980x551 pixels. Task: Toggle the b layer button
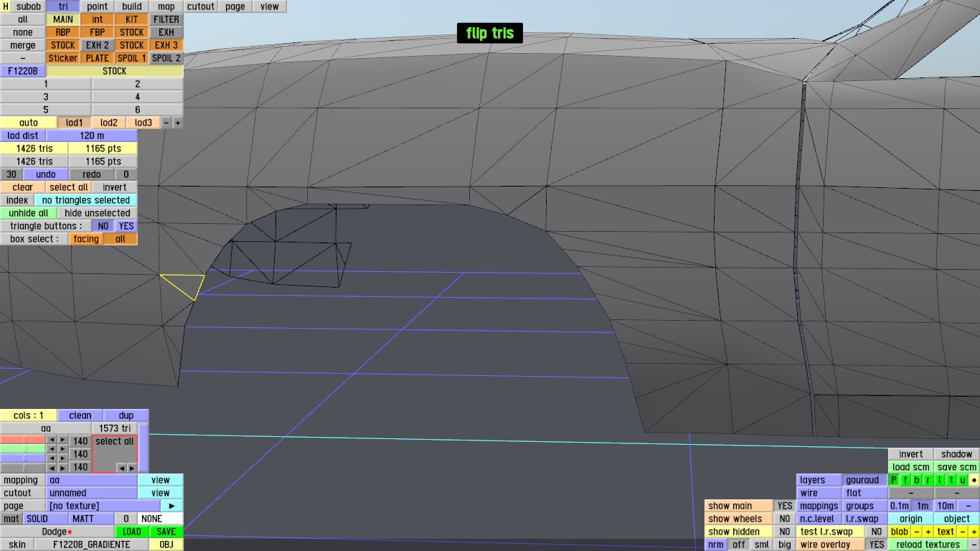tap(917, 480)
